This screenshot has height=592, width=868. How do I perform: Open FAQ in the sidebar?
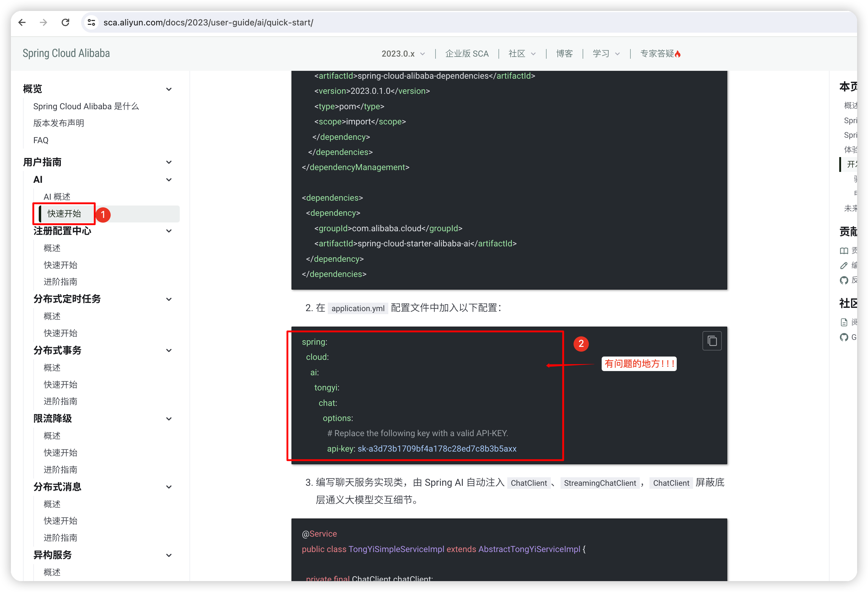coord(41,140)
